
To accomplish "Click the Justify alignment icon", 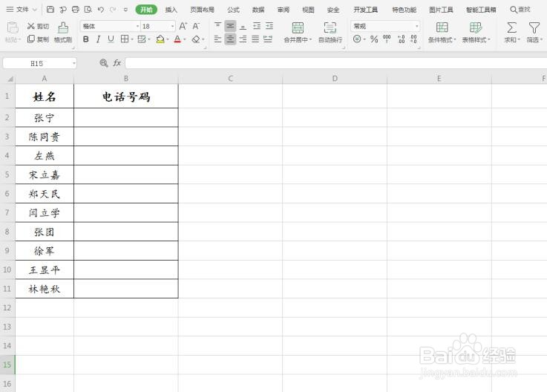I will click(x=255, y=39).
